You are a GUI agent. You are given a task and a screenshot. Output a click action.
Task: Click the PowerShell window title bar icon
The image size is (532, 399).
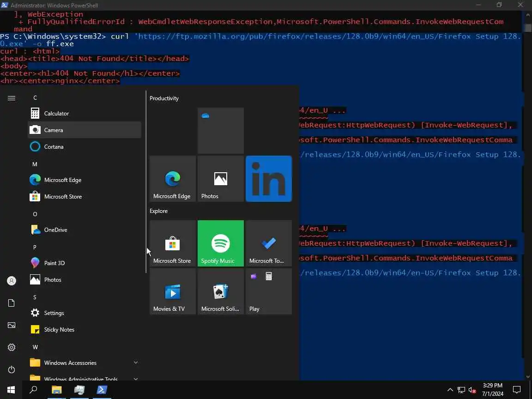[x=5, y=5]
